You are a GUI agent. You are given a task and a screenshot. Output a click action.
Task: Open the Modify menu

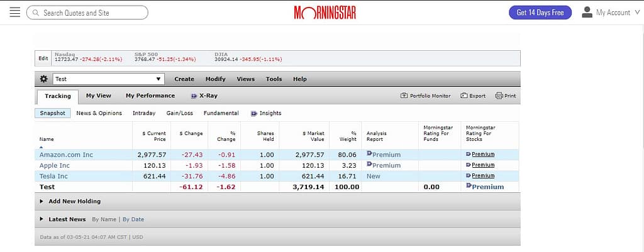click(216, 79)
